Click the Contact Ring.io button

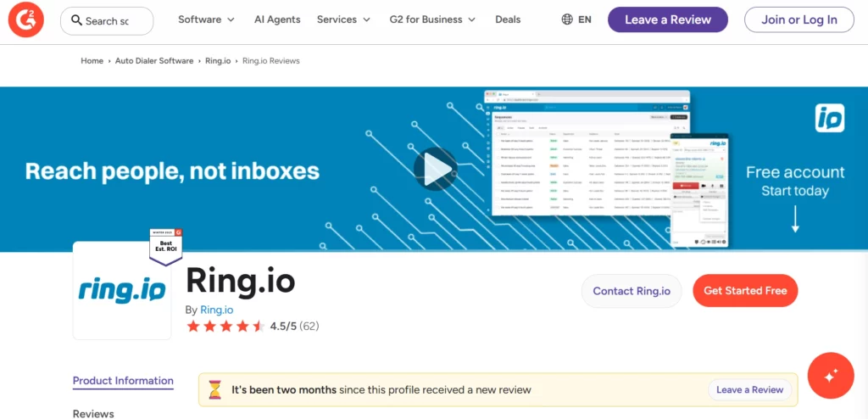[x=632, y=291]
